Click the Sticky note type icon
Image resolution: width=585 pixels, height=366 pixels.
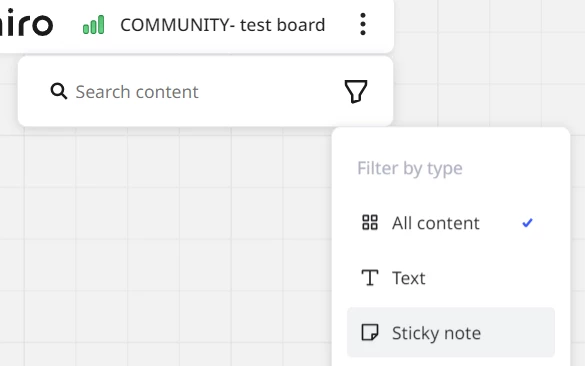[x=370, y=332]
